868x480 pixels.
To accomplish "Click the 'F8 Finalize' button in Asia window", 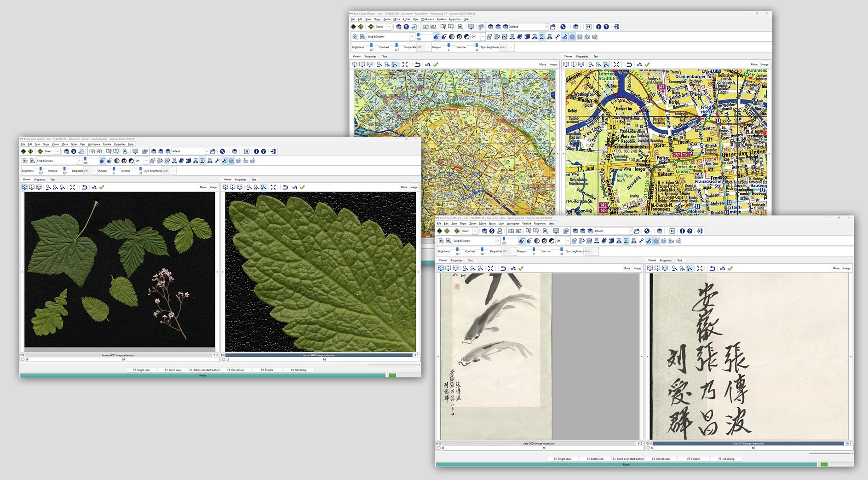I will click(x=694, y=459).
